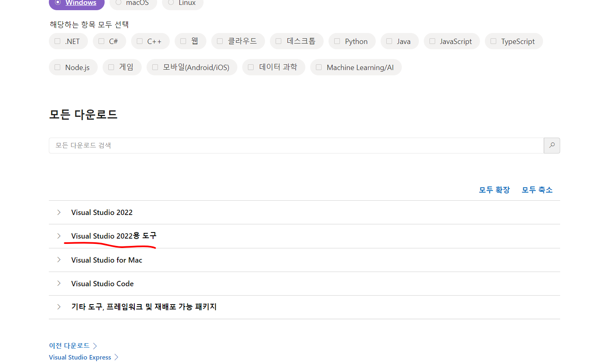Screen dimensions: 609x364
Task: Check the 모바일(Android/iOS) checkbox
Action: coord(155,67)
